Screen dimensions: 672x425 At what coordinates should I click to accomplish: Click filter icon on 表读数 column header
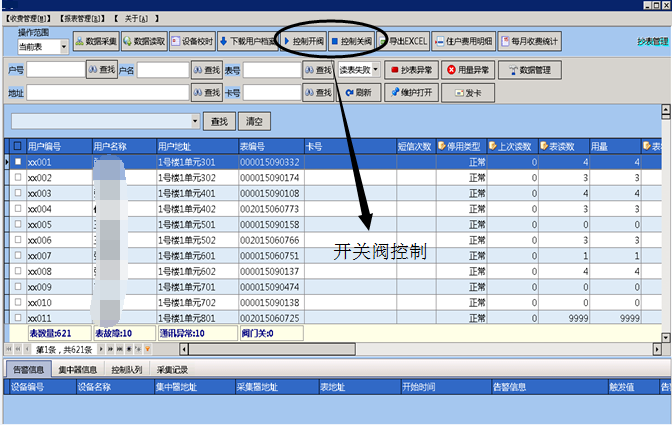544,146
